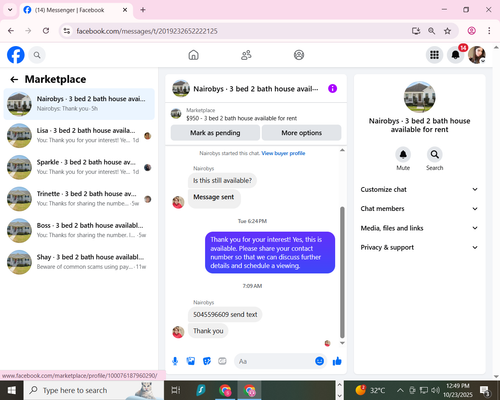Expand Chat members section

pos(419,209)
